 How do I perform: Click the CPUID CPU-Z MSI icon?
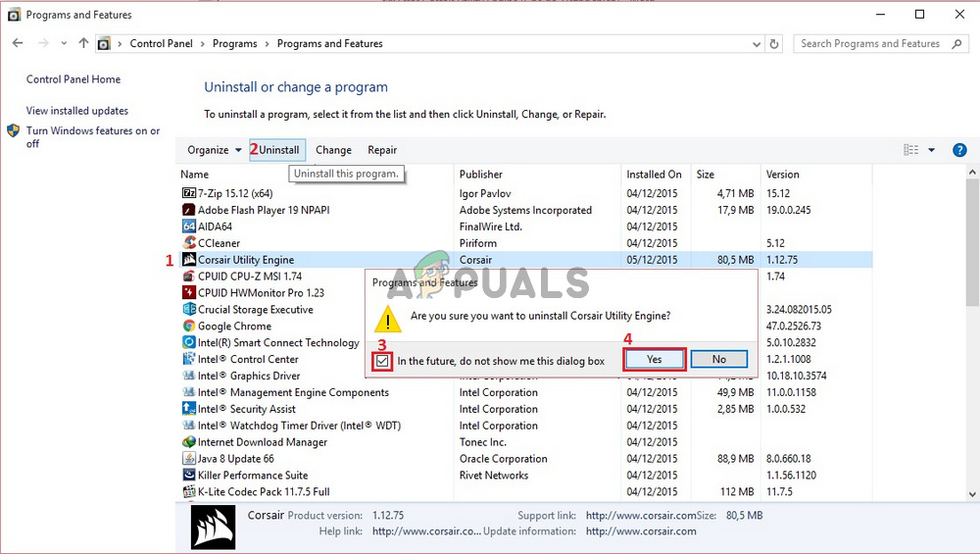189,276
